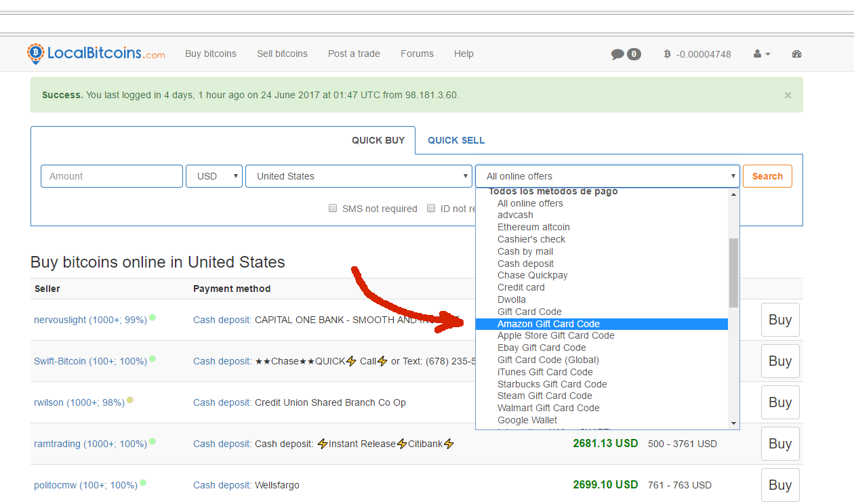Viewport: 854px width, 504px height.
Task: Switch to the Quick Sell tab
Action: [x=456, y=140]
